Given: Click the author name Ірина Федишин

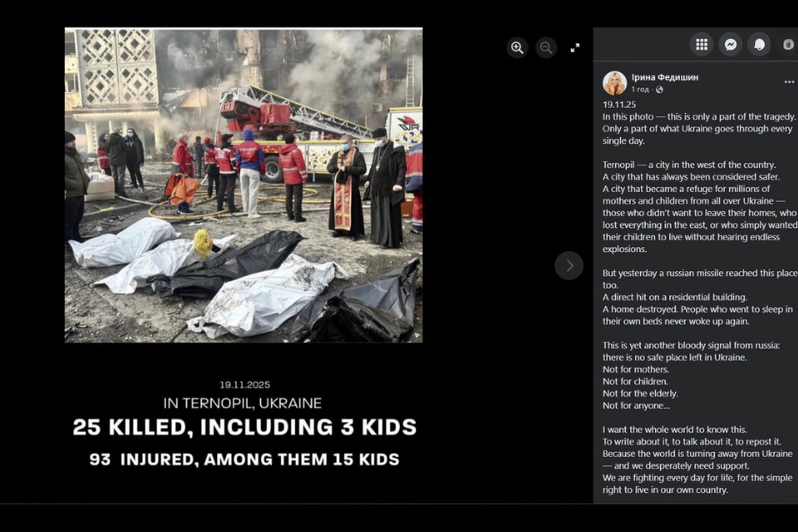Looking at the screenshot, I should point(665,77).
